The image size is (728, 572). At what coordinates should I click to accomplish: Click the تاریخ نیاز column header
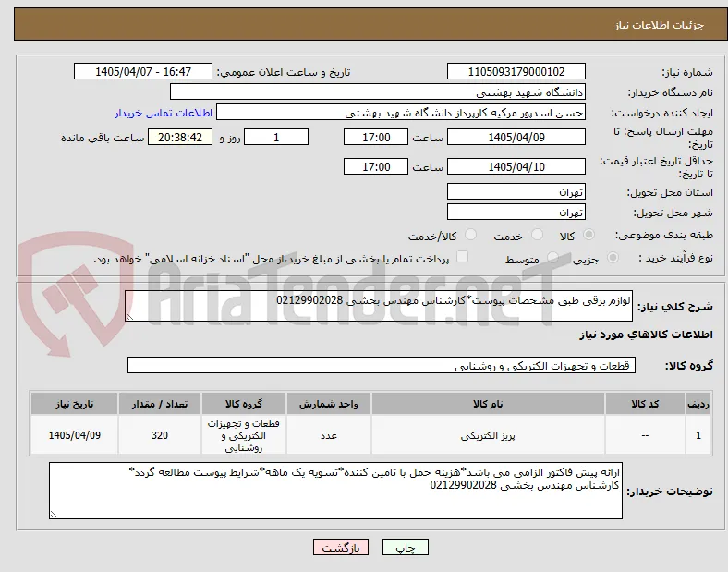pyautogui.click(x=74, y=404)
